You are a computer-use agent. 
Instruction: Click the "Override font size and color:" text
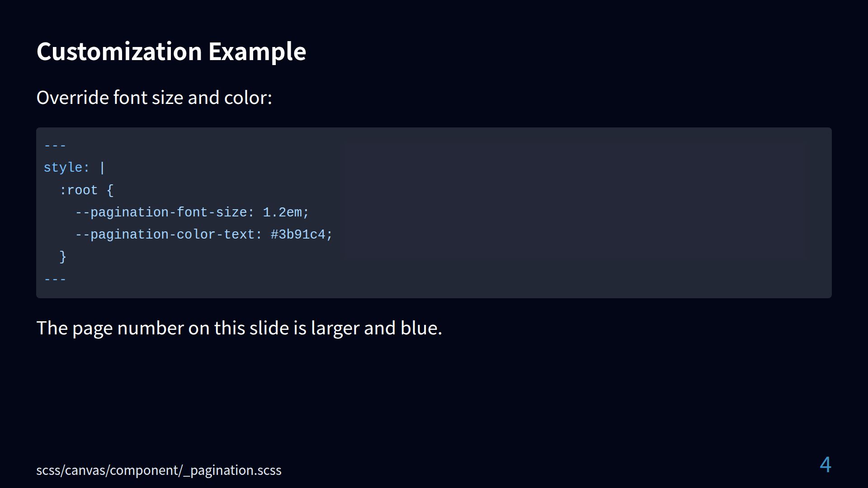tap(154, 98)
